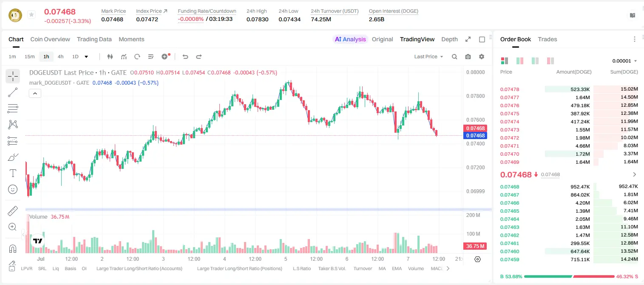Open the Coin Overview tab

(50, 39)
